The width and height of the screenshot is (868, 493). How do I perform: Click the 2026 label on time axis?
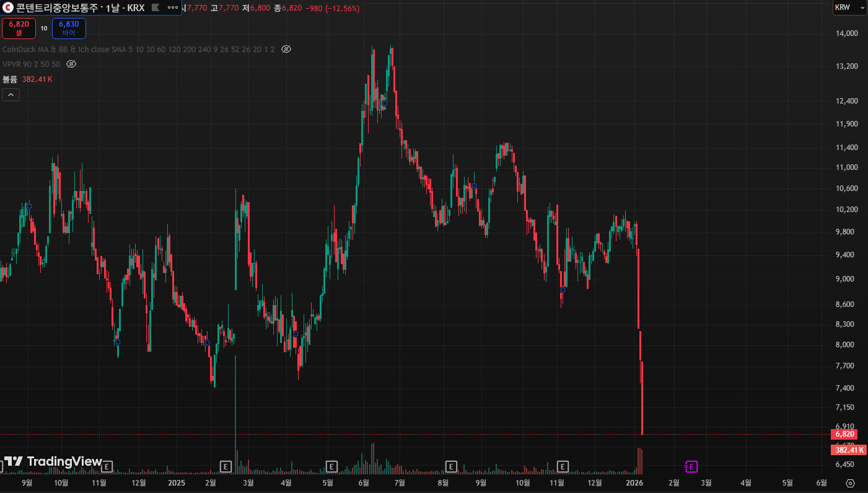pos(634,483)
